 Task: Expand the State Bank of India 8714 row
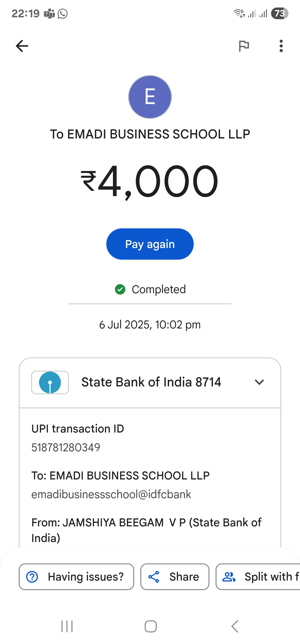tap(151, 382)
